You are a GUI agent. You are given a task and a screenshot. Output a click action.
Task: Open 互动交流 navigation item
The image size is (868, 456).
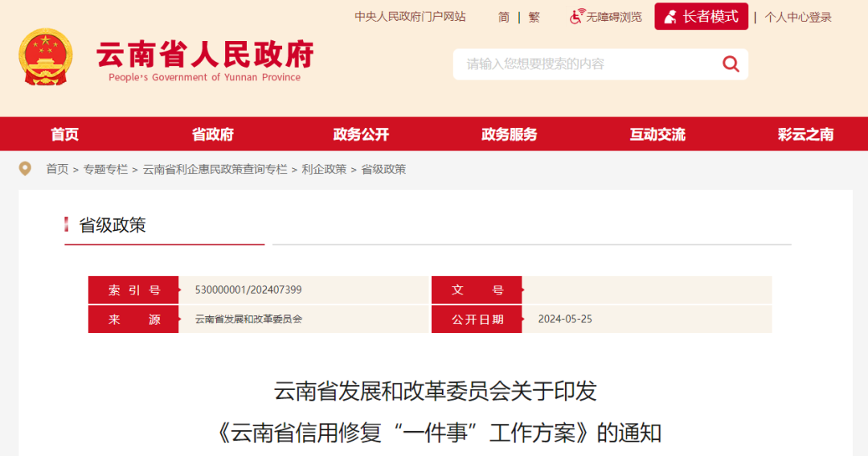[657, 134]
